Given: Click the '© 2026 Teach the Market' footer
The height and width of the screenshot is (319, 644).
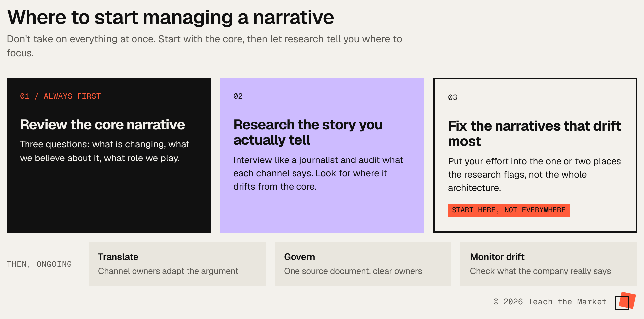Looking at the screenshot, I should (x=550, y=302).
